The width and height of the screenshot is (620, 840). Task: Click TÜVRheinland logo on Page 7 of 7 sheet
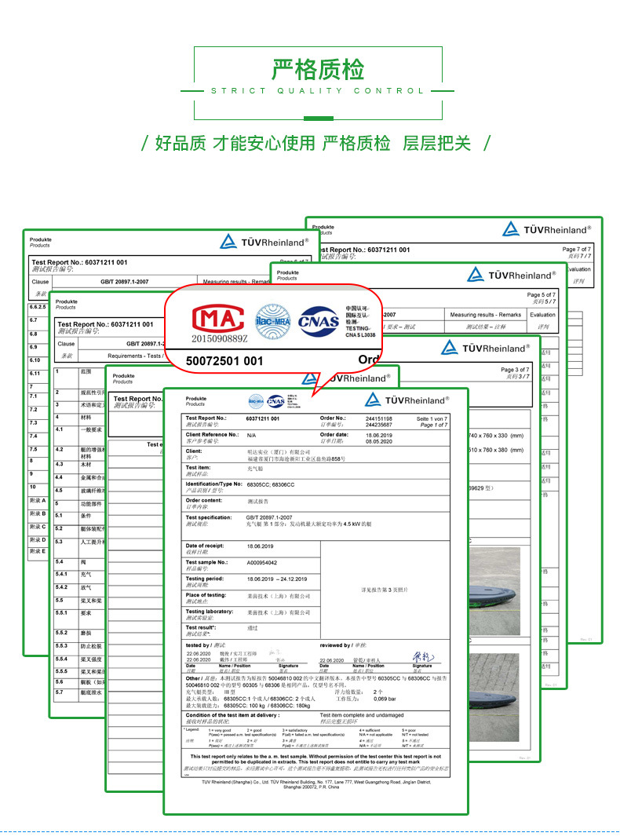point(547,229)
